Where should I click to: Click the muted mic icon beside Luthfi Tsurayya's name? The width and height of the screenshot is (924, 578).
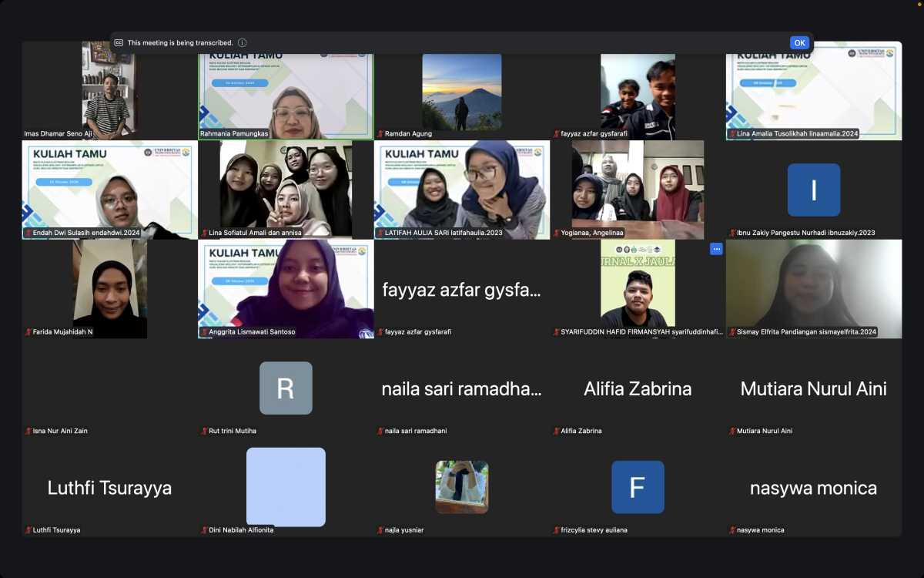click(x=28, y=530)
